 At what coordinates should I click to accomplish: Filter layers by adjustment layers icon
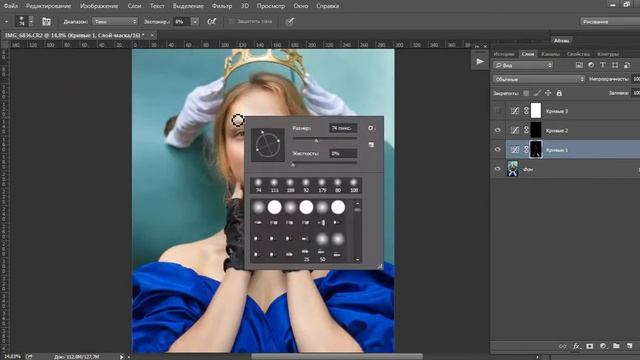[591, 65]
